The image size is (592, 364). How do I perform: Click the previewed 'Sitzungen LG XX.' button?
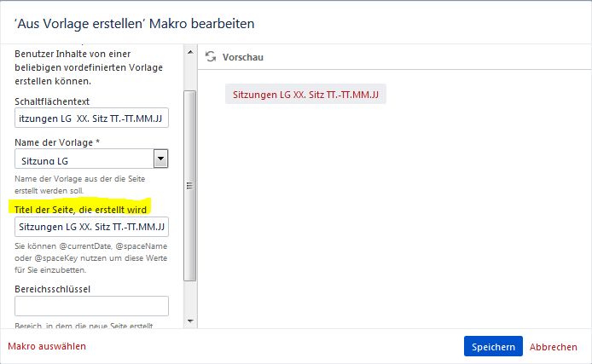(x=305, y=94)
